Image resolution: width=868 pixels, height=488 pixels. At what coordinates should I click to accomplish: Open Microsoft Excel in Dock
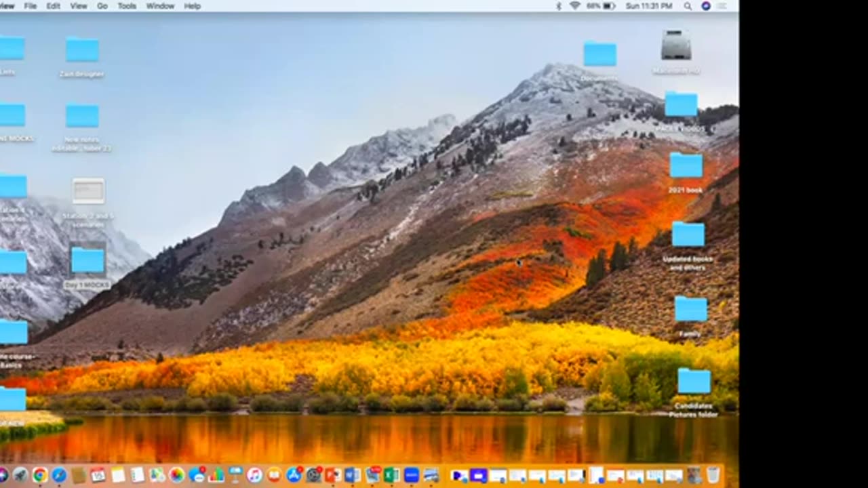point(391,475)
